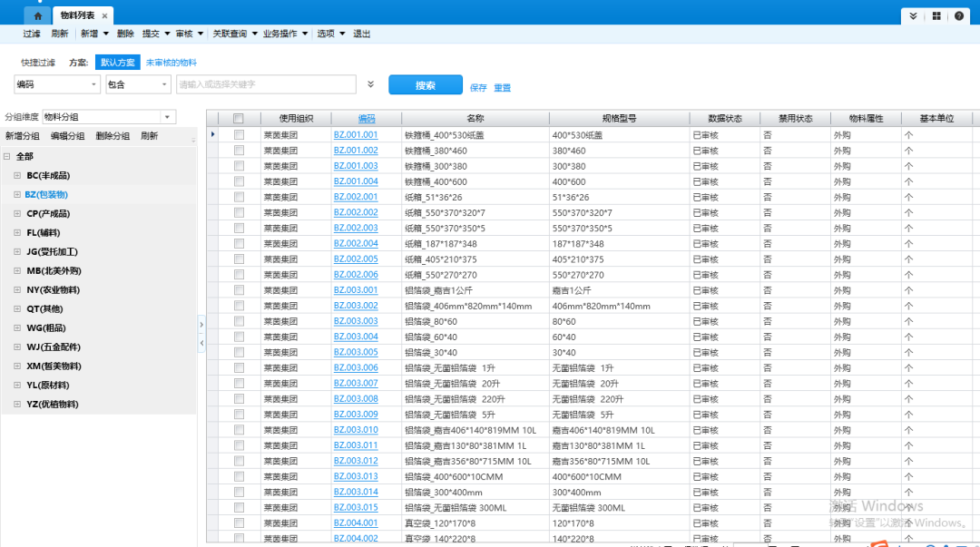Expand the BZ(包装物) tree node
This screenshot has height=547, width=980.
17,194
